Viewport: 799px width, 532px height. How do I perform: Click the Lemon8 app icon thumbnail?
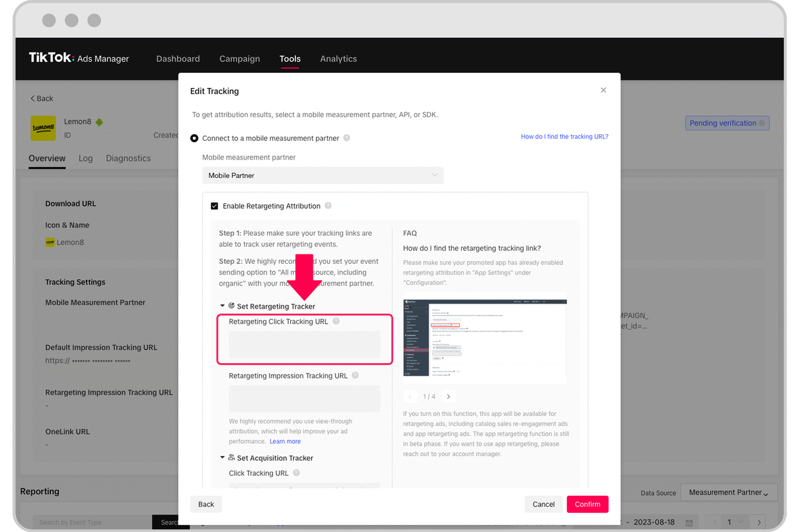pyautogui.click(x=44, y=128)
